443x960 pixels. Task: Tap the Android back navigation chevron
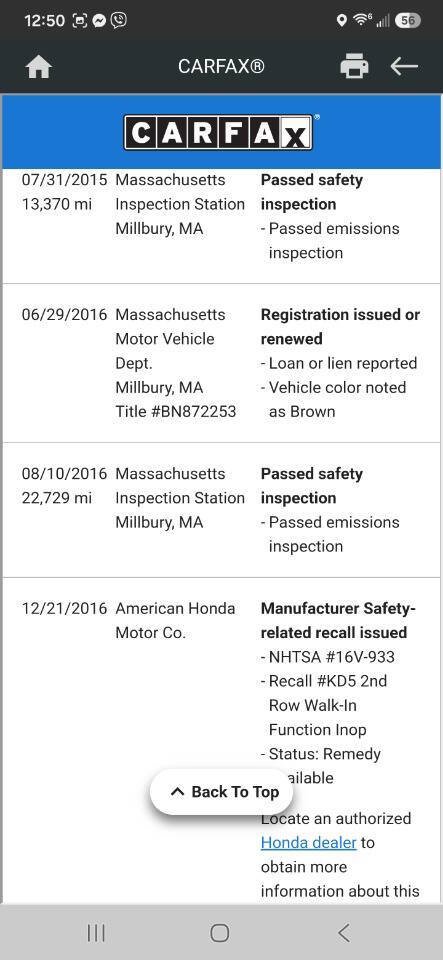tap(344, 932)
